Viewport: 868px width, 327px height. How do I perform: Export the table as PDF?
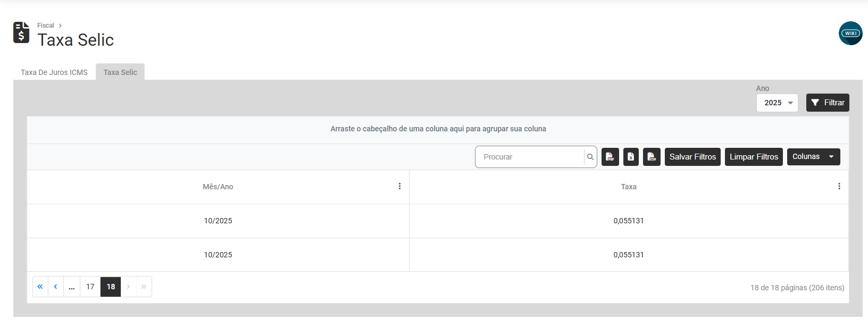[x=610, y=157]
